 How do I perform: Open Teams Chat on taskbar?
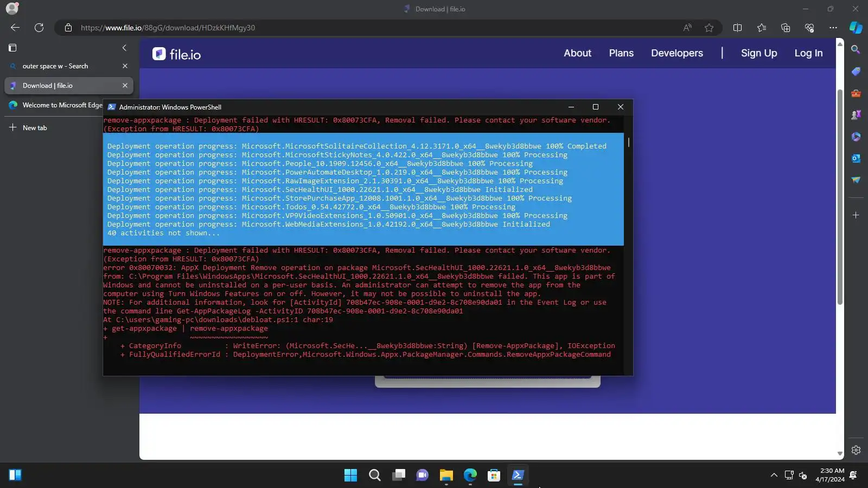(422, 476)
